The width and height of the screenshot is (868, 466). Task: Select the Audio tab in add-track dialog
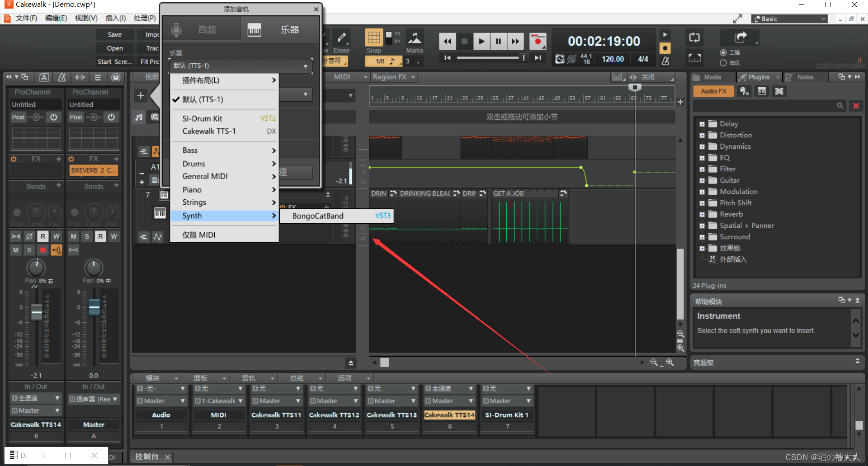(x=201, y=30)
